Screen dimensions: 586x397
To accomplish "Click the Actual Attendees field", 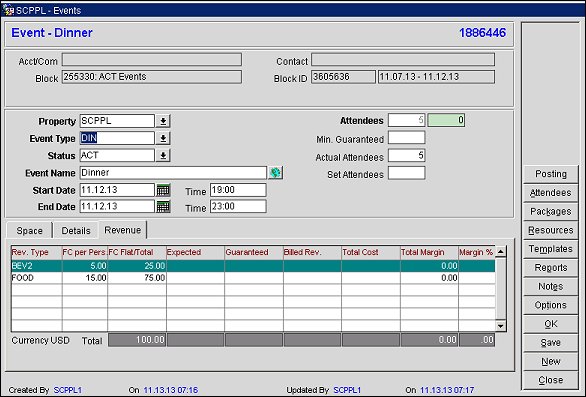I will coord(407,156).
